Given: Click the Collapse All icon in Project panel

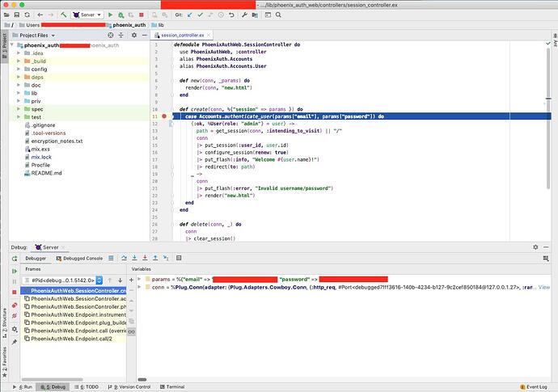Looking at the screenshot, I should (121, 36).
